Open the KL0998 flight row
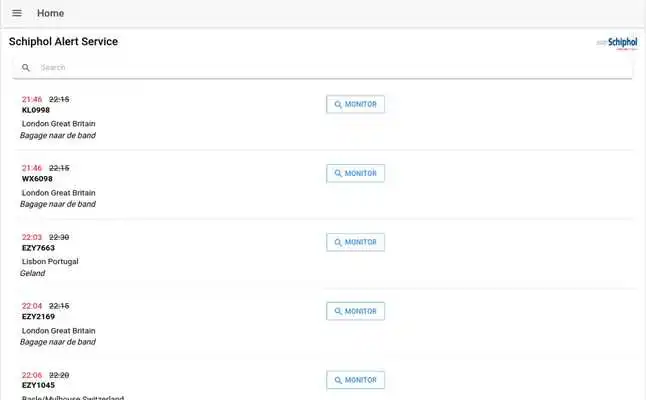Viewport: 646px width, 400px height. coord(325,117)
